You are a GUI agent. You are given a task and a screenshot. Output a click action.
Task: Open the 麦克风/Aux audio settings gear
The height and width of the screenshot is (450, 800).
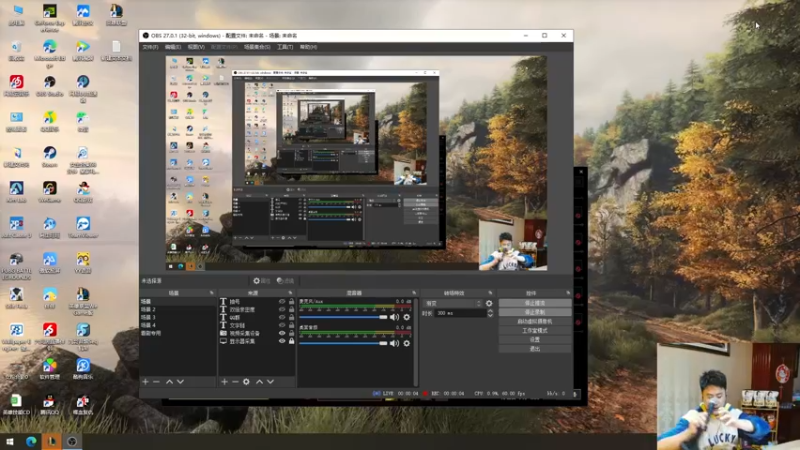click(407, 317)
